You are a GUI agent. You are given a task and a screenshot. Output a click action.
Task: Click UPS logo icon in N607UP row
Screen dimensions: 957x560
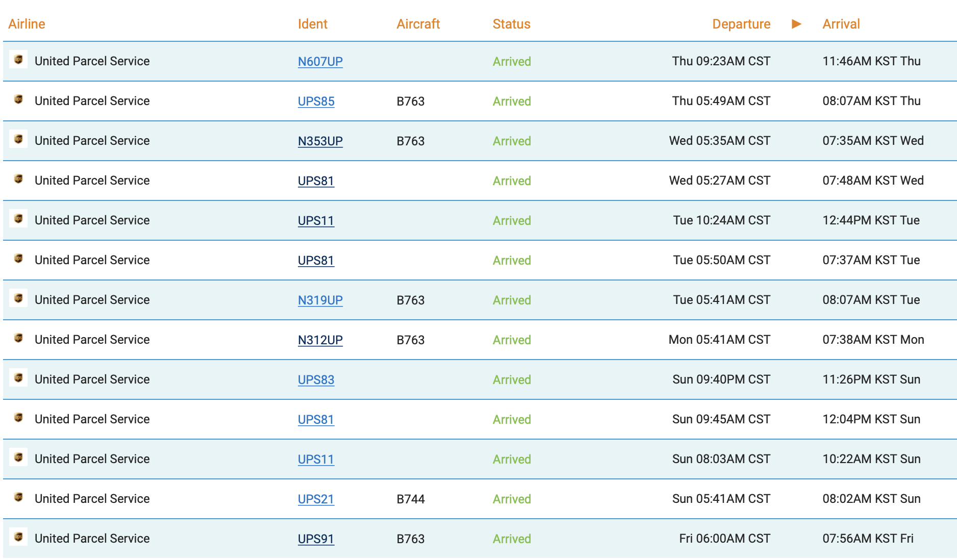pos(18,60)
